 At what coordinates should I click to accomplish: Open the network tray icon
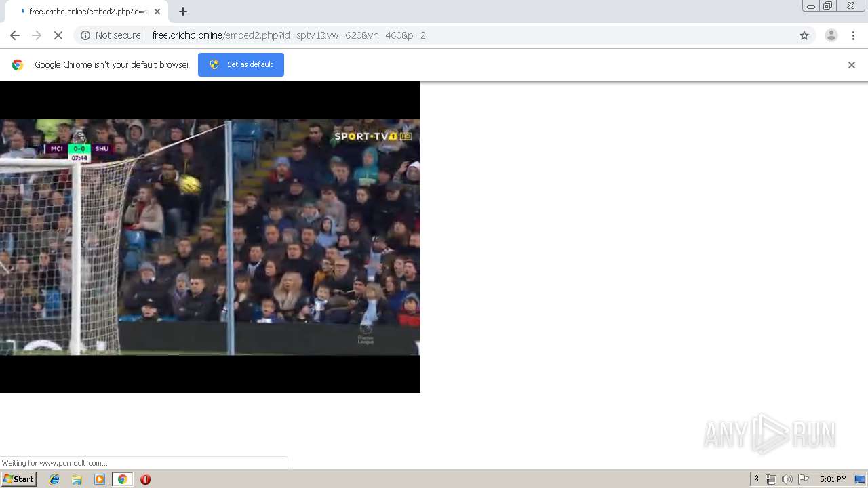[771, 479]
